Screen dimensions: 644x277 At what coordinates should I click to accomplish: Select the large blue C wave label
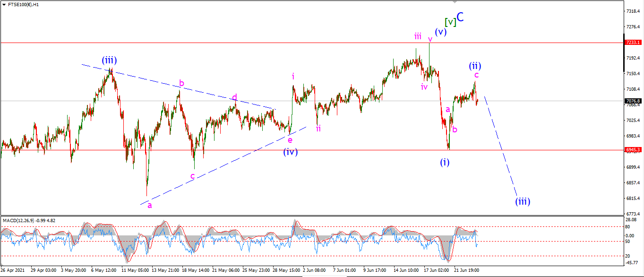coord(460,17)
